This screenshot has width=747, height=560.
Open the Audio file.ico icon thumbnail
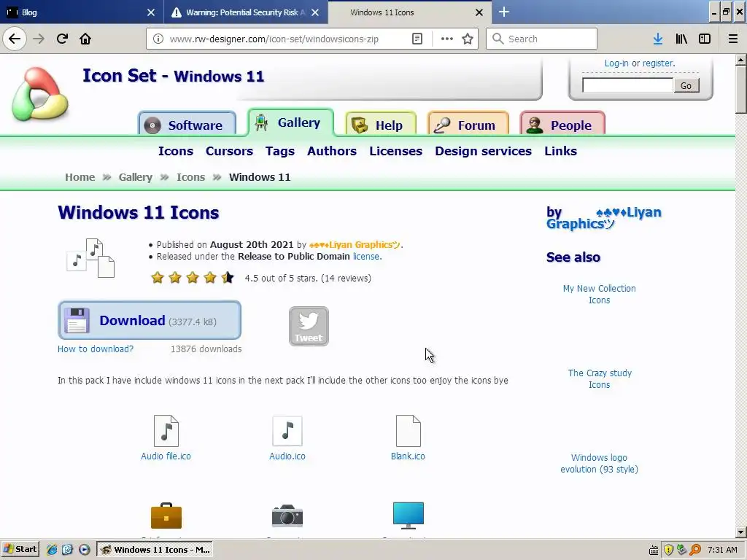(x=166, y=431)
